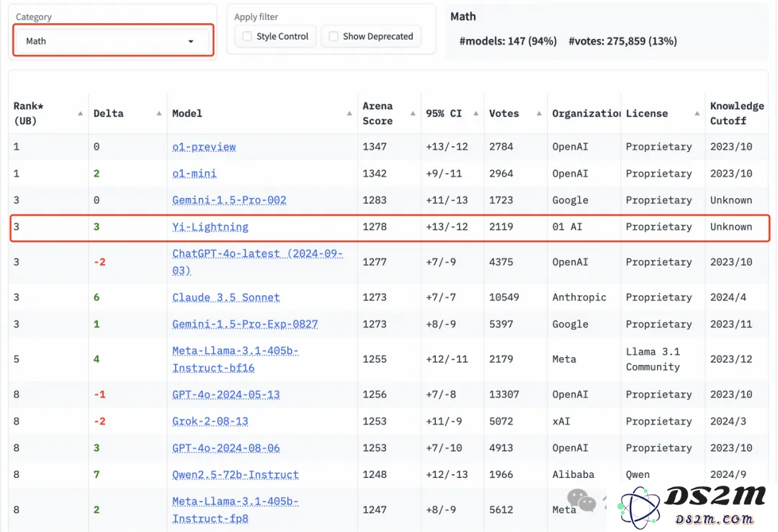Click the Model column header label

(187, 114)
